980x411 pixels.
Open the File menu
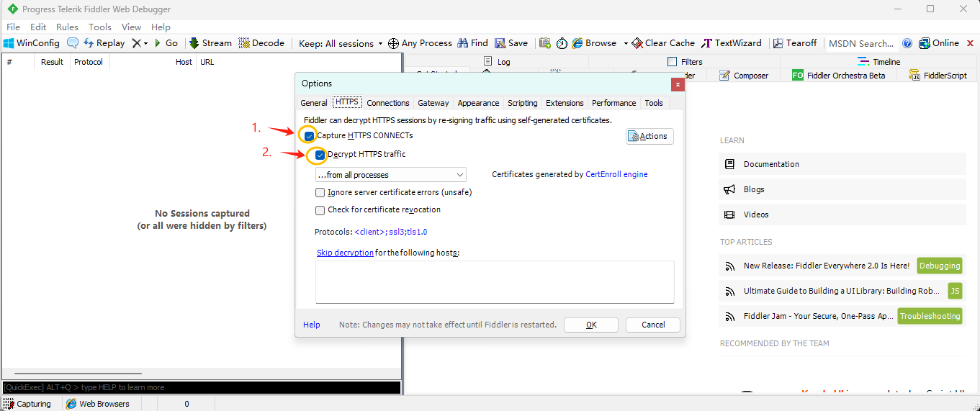(x=13, y=27)
